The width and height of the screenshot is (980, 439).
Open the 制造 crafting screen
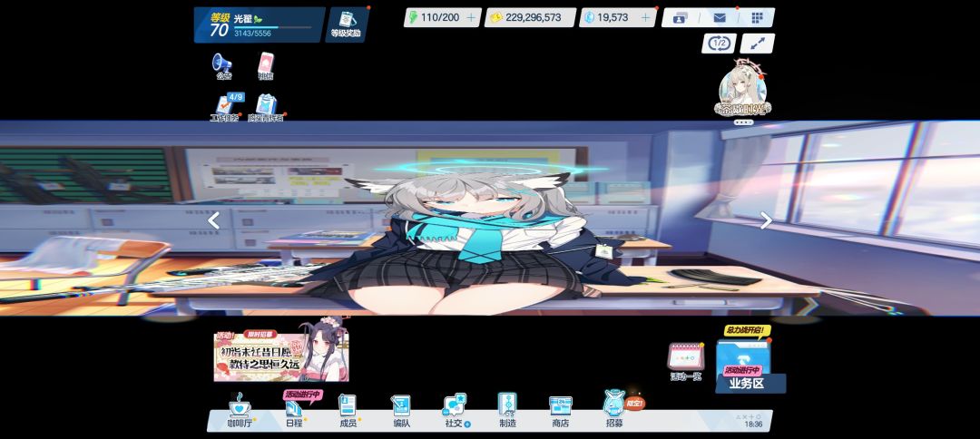pos(507,412)
